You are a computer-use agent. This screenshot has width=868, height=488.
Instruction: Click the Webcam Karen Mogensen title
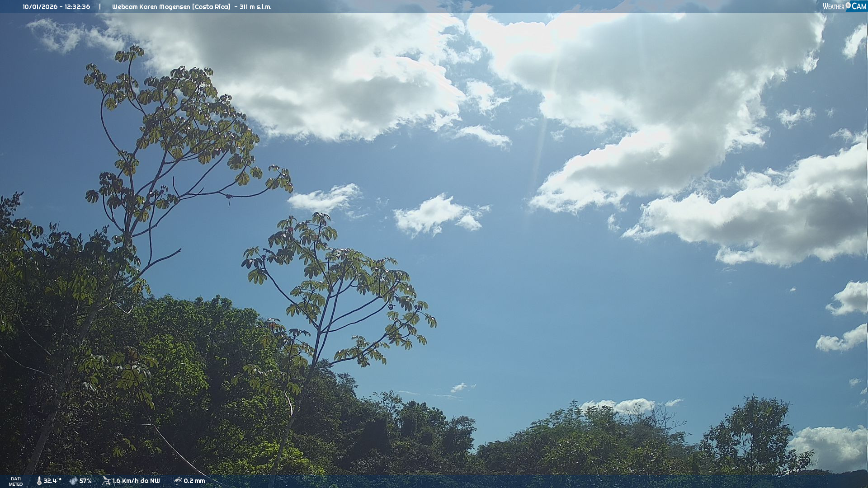pos(152,7)
